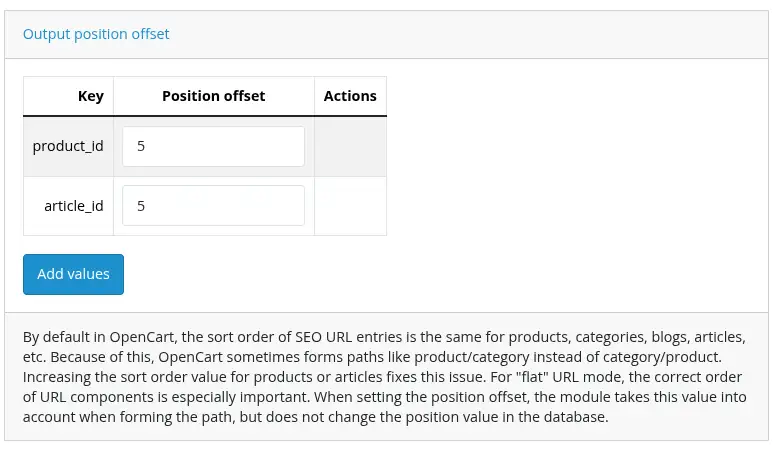Click the Output position offset panel heading

point(96,34)
